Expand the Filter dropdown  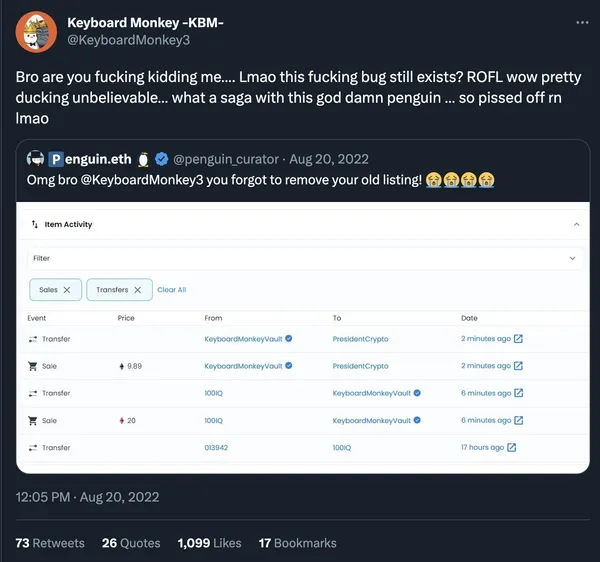pos(572,258)
